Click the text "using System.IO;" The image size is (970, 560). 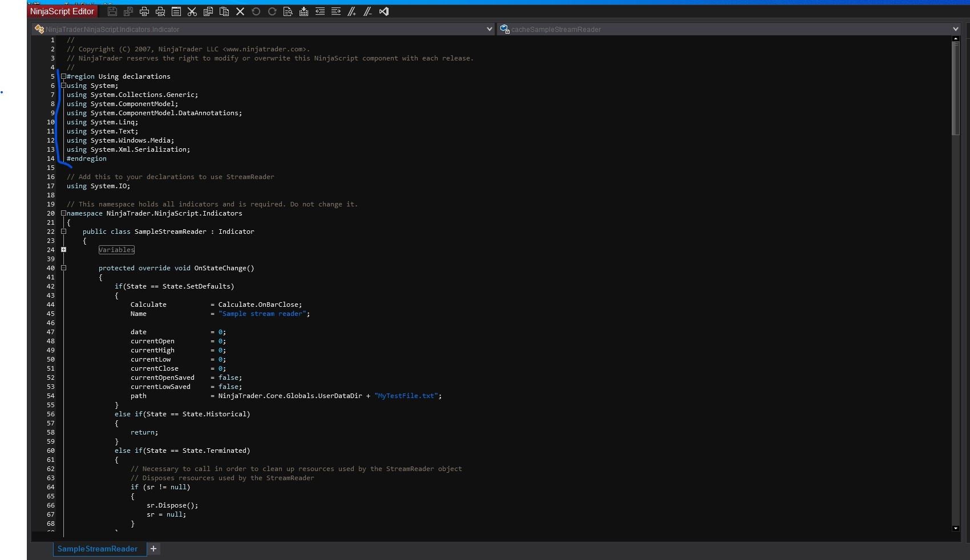(x=98, y=186)
